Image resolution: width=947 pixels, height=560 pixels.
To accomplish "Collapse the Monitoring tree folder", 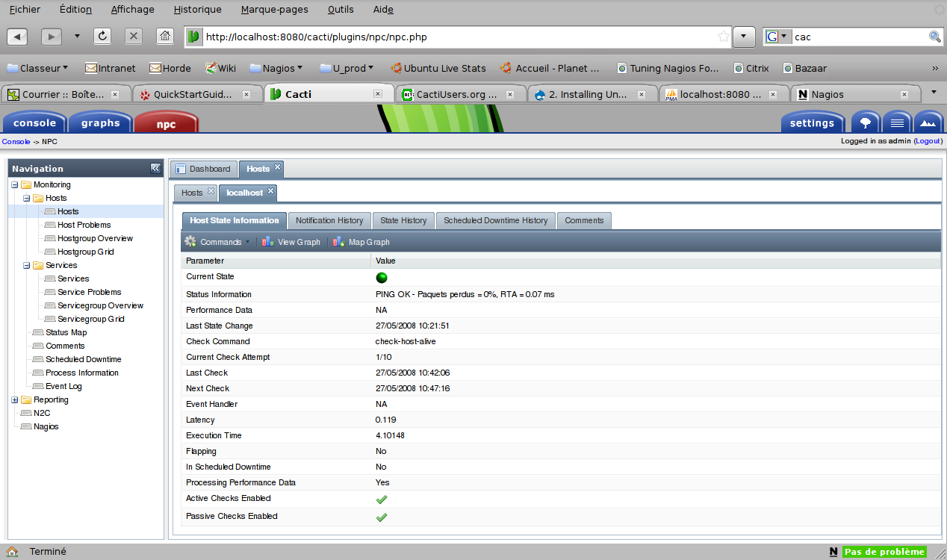I will point(15,184).
